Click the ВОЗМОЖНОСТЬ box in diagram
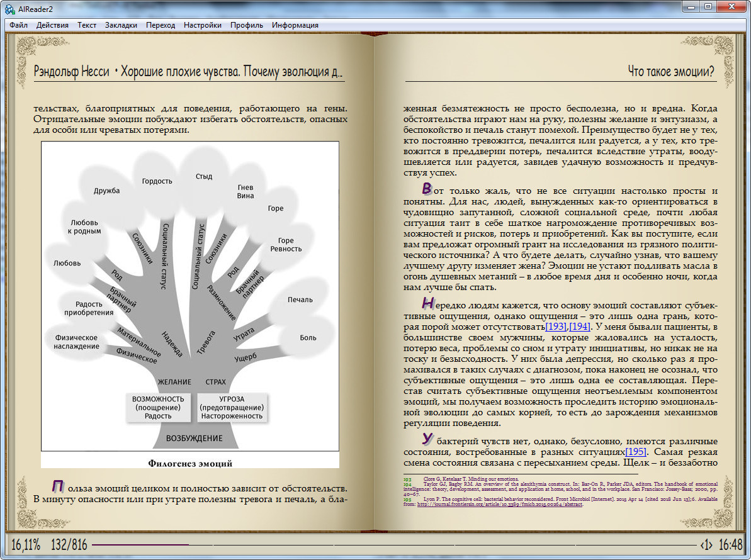 point(158,407)
